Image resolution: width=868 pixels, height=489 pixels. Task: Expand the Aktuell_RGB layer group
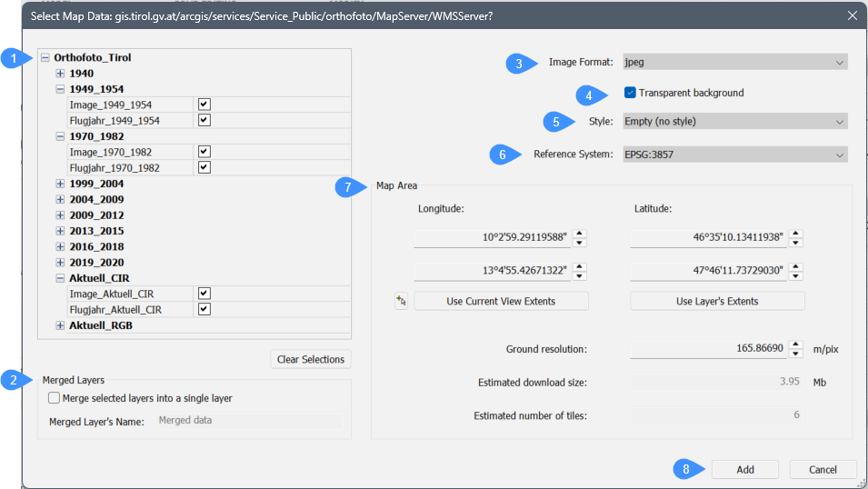[60, 325]
